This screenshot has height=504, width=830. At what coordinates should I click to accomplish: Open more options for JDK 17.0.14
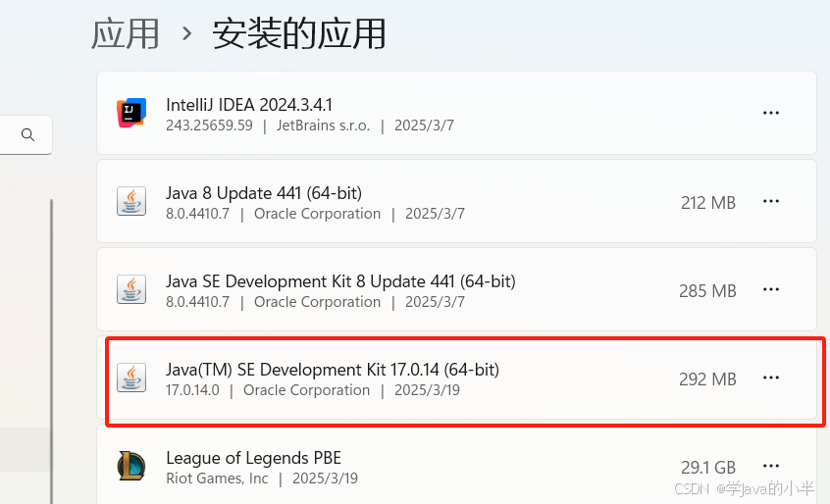pos(771,378)
